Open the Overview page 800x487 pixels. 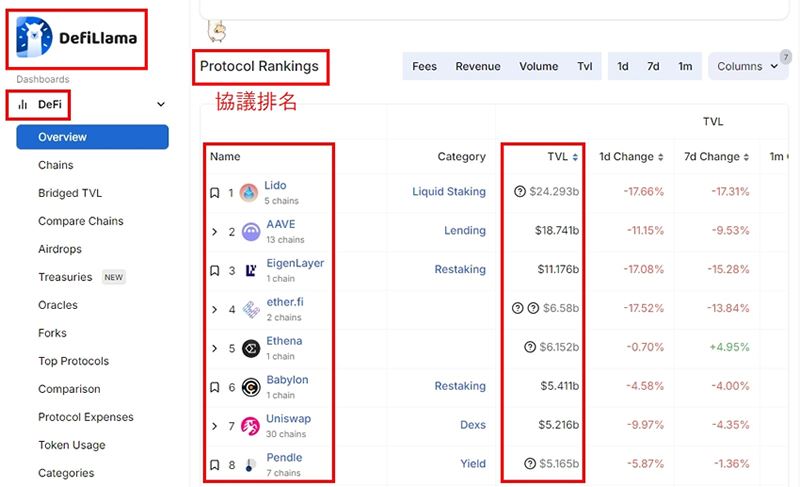click(x=92, y=137)
